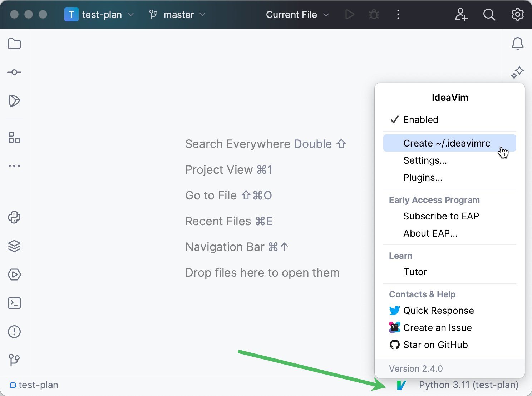Open the Python Console tool window
Image resolution: width=532 pixels, height=396 pixels.
click(14, 217)
